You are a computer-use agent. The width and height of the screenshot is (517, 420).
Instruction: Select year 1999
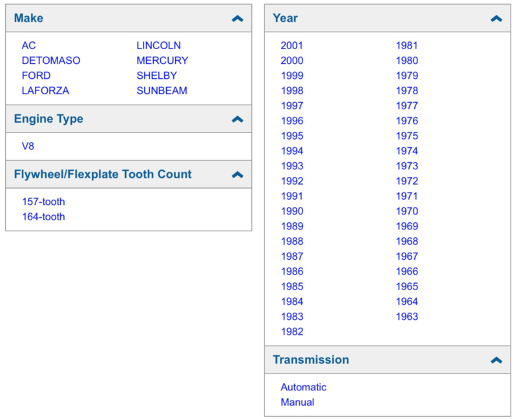point(292,76)
